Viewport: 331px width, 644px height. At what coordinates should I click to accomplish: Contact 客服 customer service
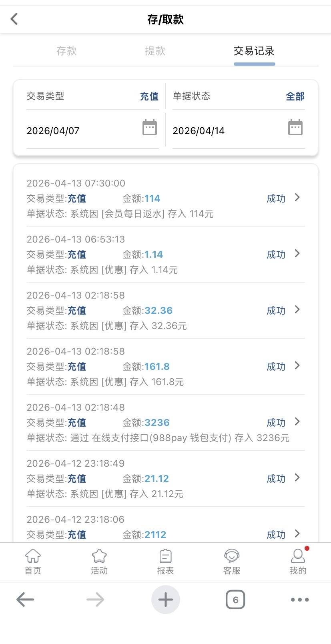coord(232,561)
